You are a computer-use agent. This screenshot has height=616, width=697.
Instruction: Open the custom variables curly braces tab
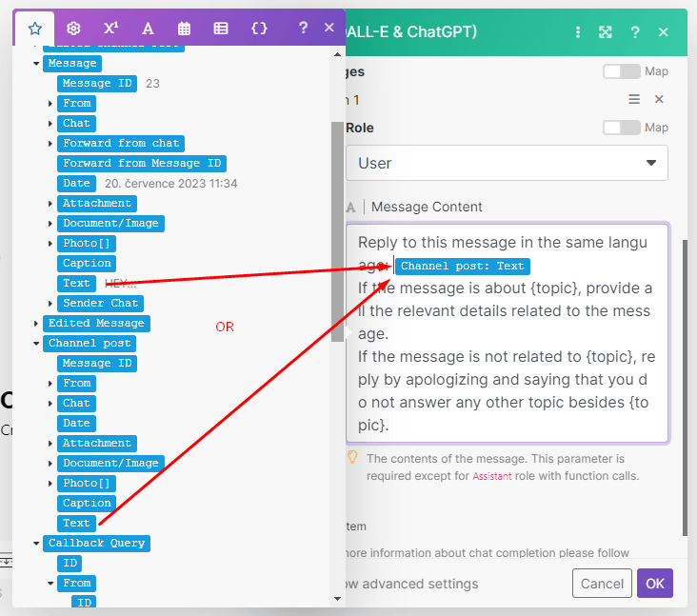pyautogui.click(x=259, y=29)
